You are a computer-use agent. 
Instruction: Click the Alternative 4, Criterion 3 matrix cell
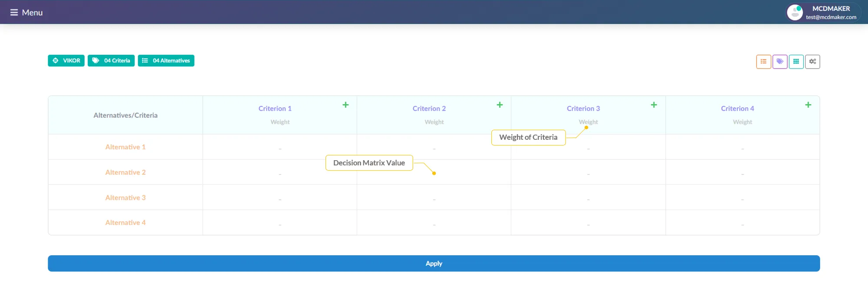pyautogui.click(x=588, y=223)
